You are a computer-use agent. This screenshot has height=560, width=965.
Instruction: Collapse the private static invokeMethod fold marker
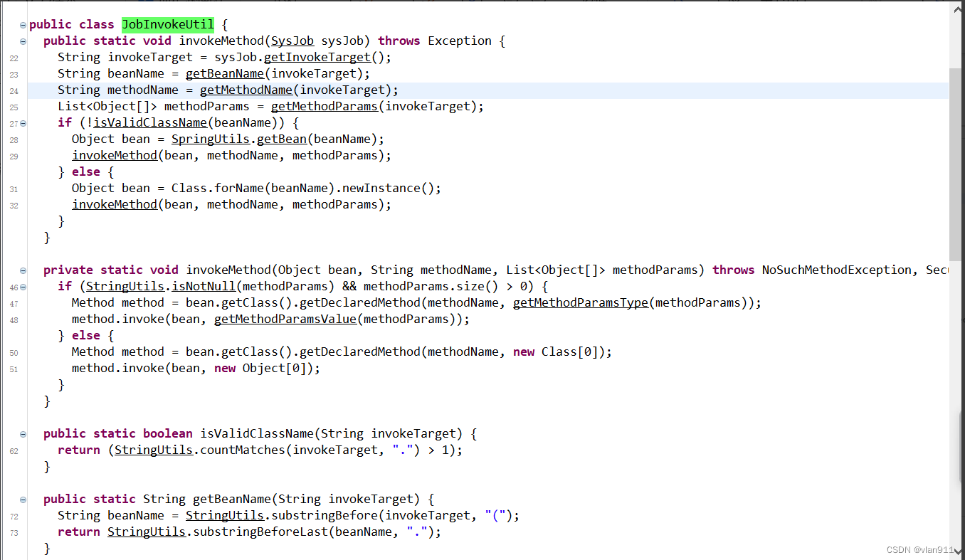pos(22,270)
